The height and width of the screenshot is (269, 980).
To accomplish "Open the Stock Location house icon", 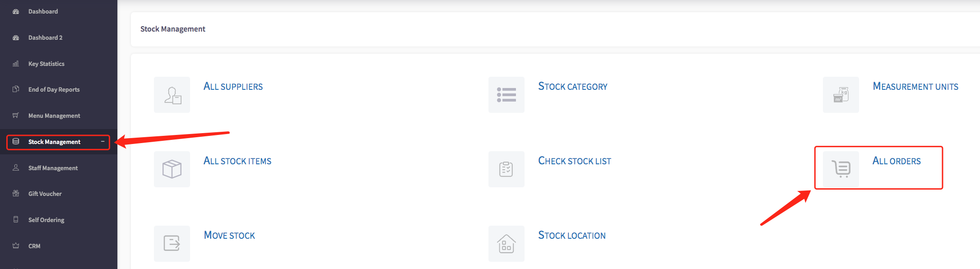I will pyautogui.click(x=506, y=244).
